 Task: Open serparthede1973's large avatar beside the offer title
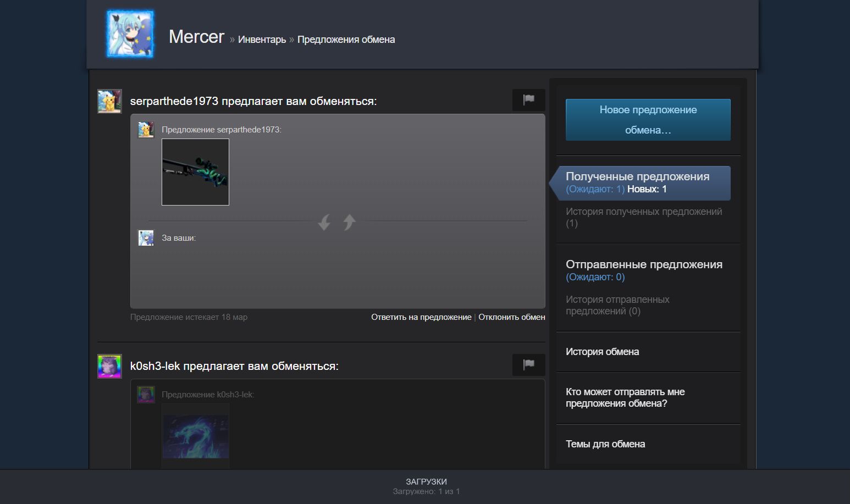click(109, 101)
